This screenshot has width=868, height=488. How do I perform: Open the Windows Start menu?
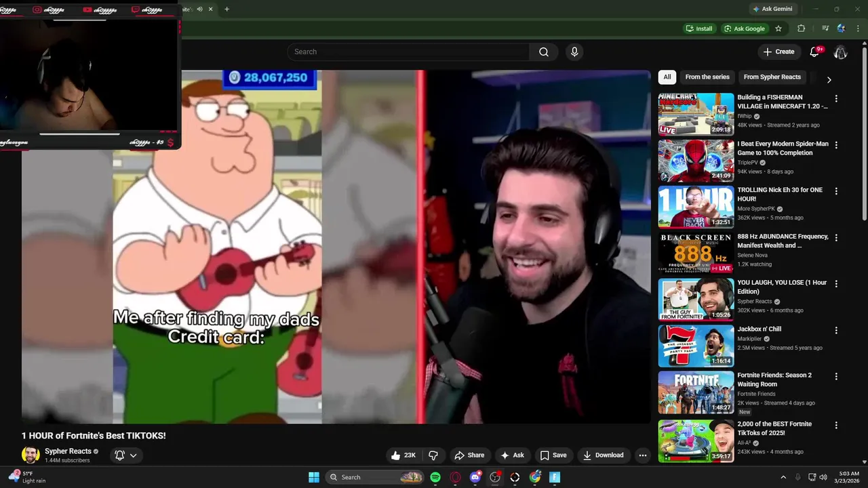tap(314, 477)
